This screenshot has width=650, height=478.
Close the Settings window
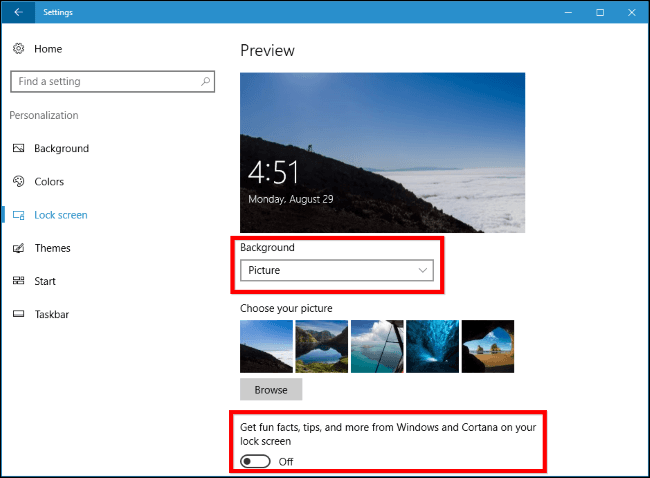(x=631, y=12)
